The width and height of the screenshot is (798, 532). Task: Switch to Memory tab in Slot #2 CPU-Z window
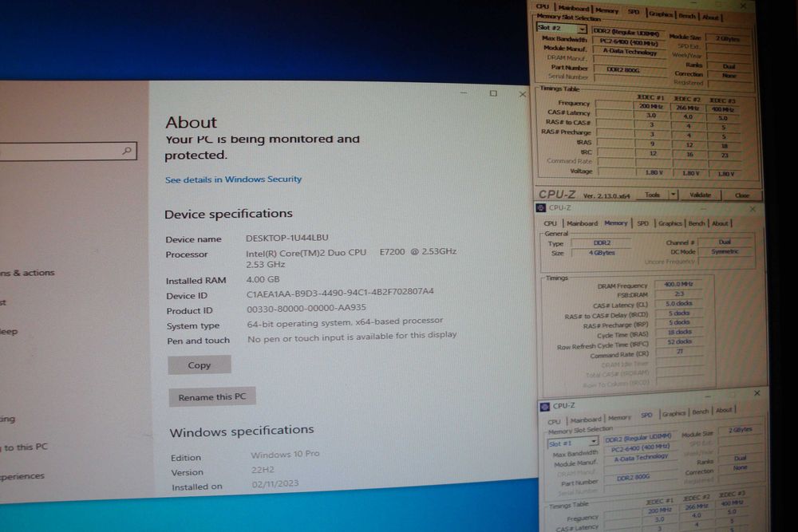pyautogui.click(x=606, y=10)
